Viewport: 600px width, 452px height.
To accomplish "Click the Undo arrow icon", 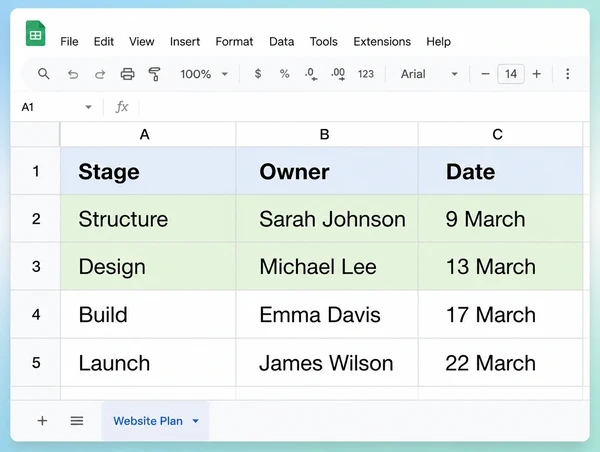I will [73, 74].
